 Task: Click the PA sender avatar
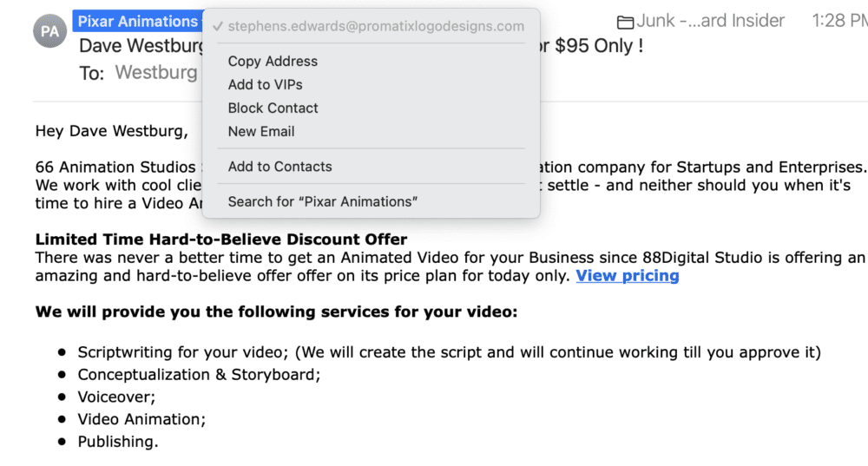pos(50,31)
